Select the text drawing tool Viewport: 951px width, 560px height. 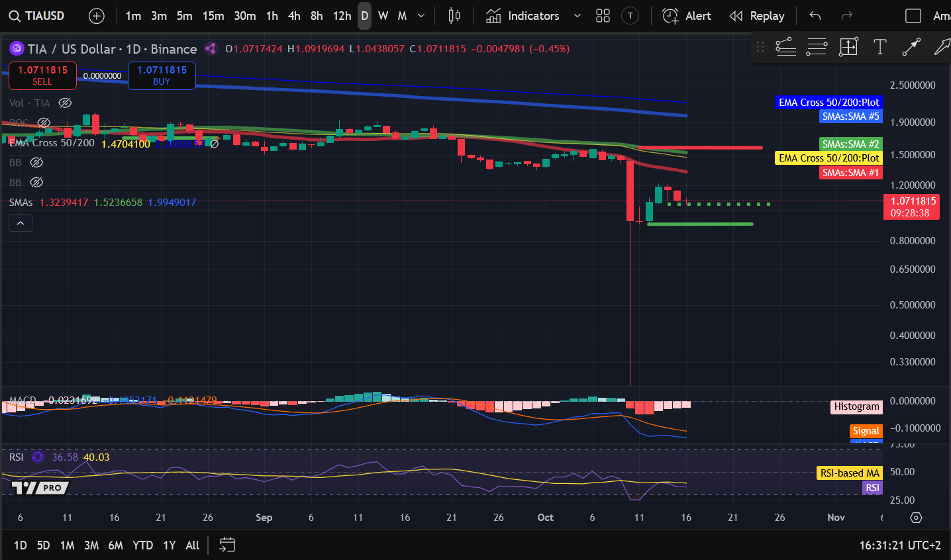coord(879,47)
